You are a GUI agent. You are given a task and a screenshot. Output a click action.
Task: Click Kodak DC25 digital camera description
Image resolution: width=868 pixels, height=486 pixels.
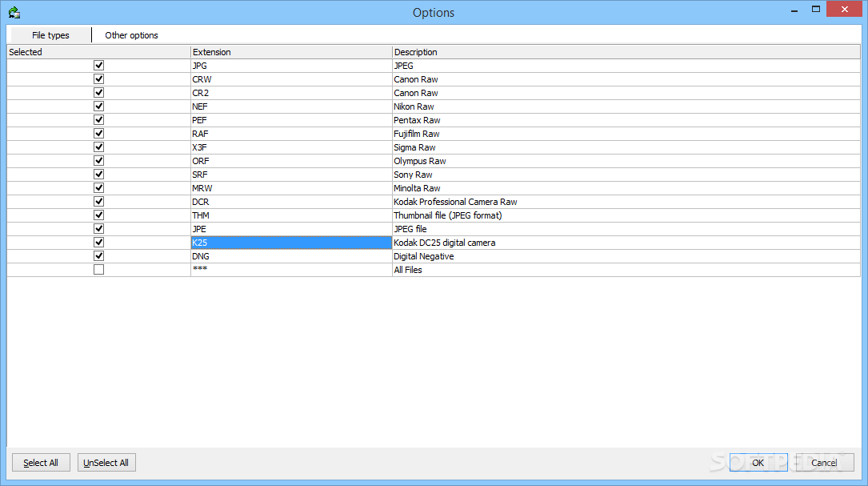[x=445, y=243]
